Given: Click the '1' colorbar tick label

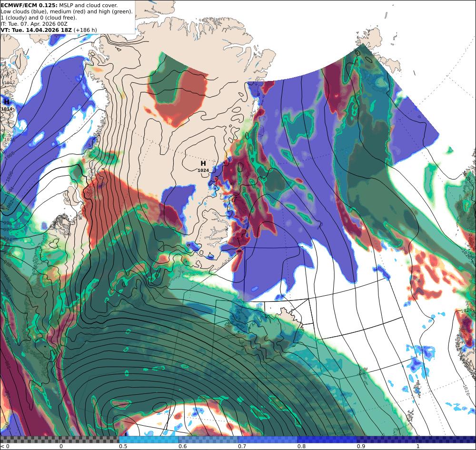Looking at the screenshot, I should [x=418, y=446].
